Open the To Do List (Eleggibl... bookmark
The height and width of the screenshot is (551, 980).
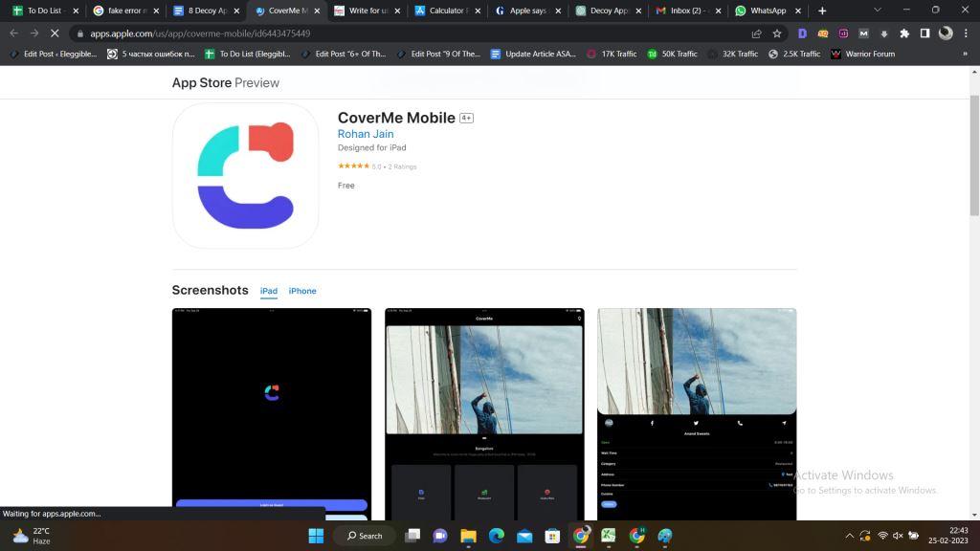pyautogui.click(x=248, y=54)
